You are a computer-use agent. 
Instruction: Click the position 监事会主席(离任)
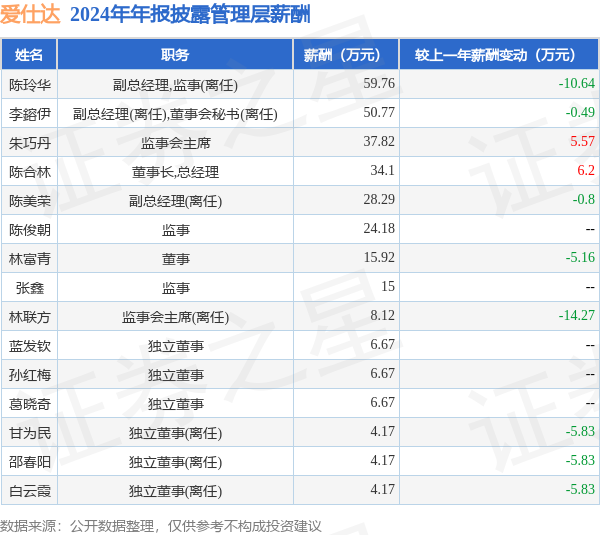(175, 317)
